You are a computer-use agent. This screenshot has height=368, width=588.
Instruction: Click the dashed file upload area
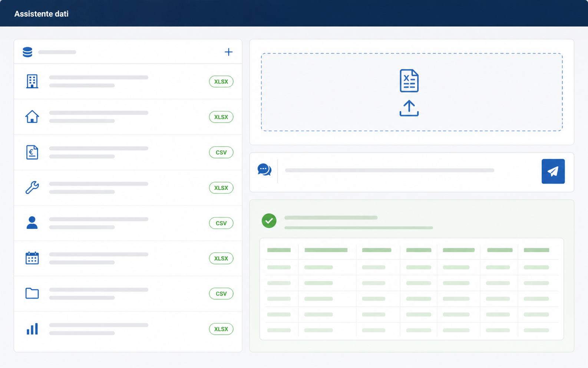(412, 92)
